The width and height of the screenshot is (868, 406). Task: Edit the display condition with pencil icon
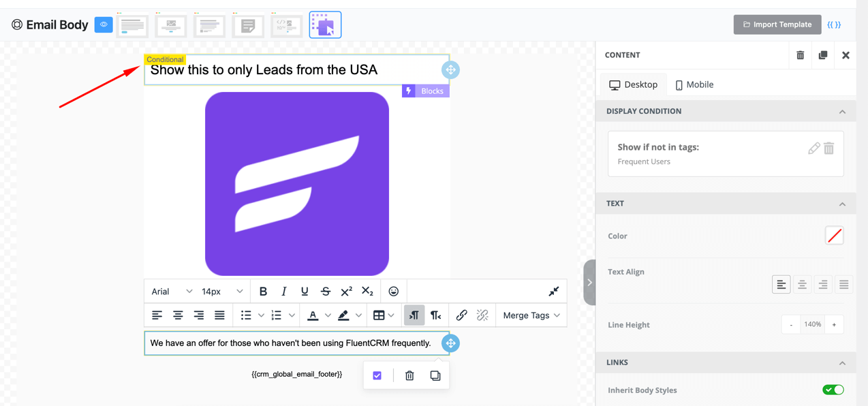point(814,148)
